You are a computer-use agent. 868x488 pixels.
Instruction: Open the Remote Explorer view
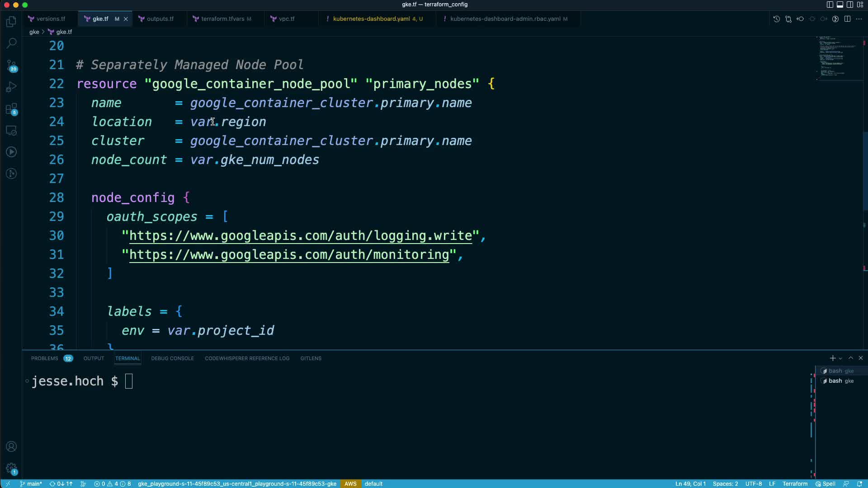(x=11, y=131)
